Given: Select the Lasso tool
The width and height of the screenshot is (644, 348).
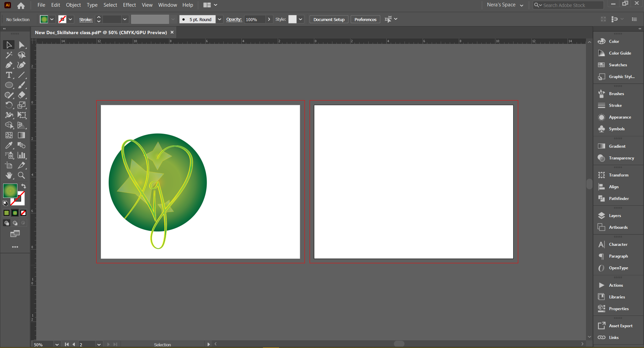Looking at the screenshot, I should (22, 55).
